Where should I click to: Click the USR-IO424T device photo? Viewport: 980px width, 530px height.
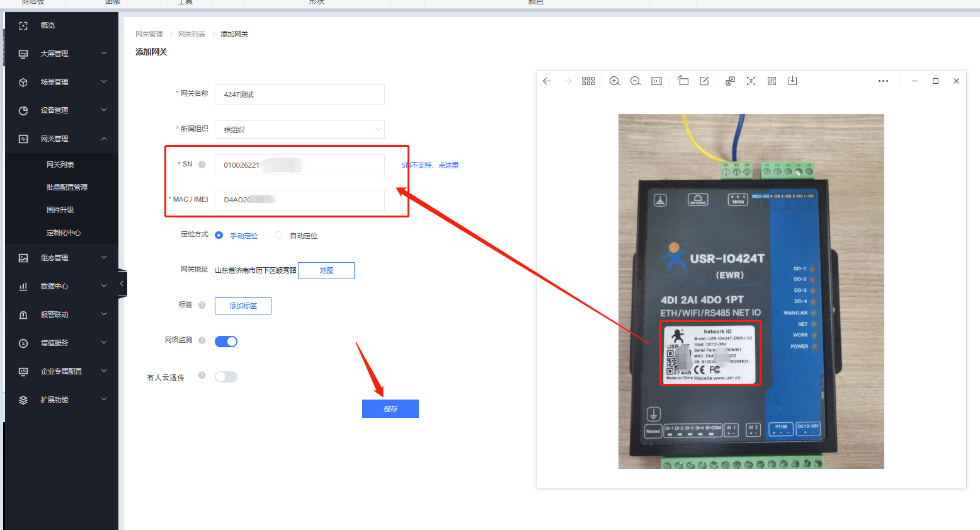751,291
